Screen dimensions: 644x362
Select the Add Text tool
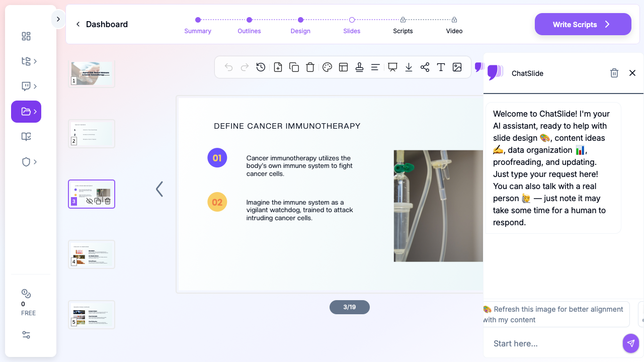(441, 67)
